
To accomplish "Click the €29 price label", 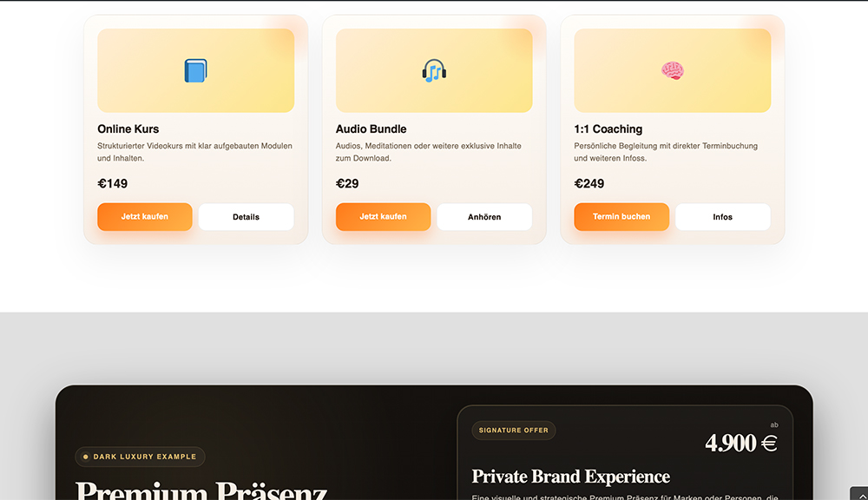I will (x=347, y=184).
